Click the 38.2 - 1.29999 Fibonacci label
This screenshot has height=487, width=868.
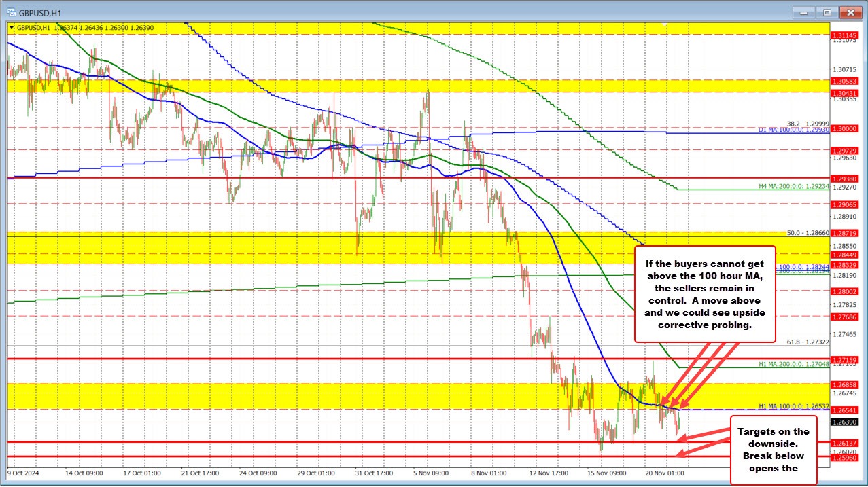coord(808,124)
